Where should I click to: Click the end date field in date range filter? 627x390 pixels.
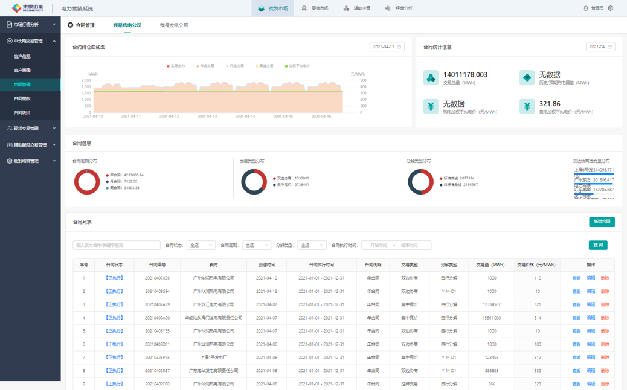410,245
